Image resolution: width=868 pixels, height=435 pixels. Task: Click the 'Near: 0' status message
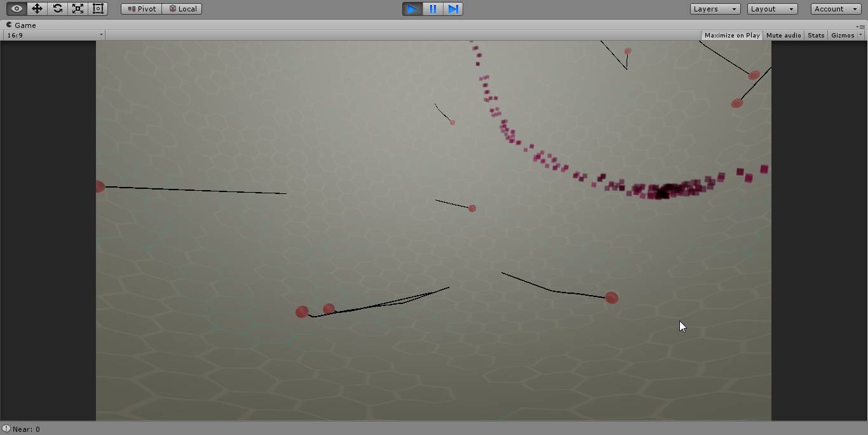tap(26, 429)
